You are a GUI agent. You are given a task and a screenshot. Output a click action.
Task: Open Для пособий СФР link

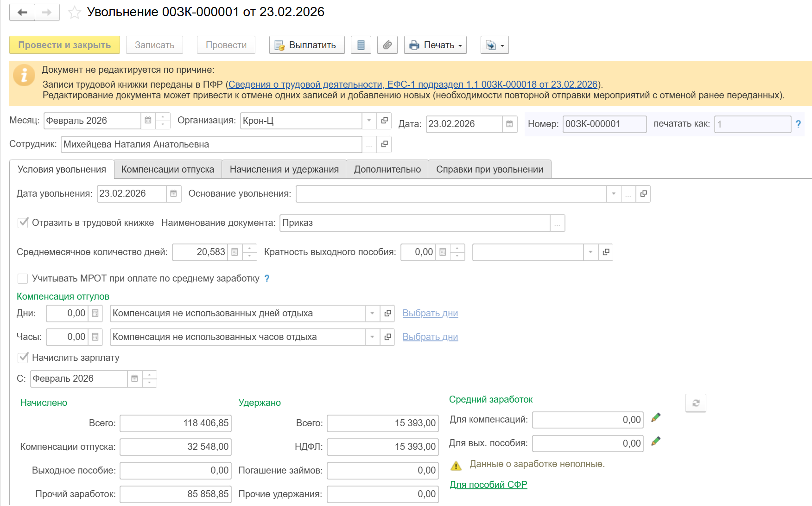488,485
